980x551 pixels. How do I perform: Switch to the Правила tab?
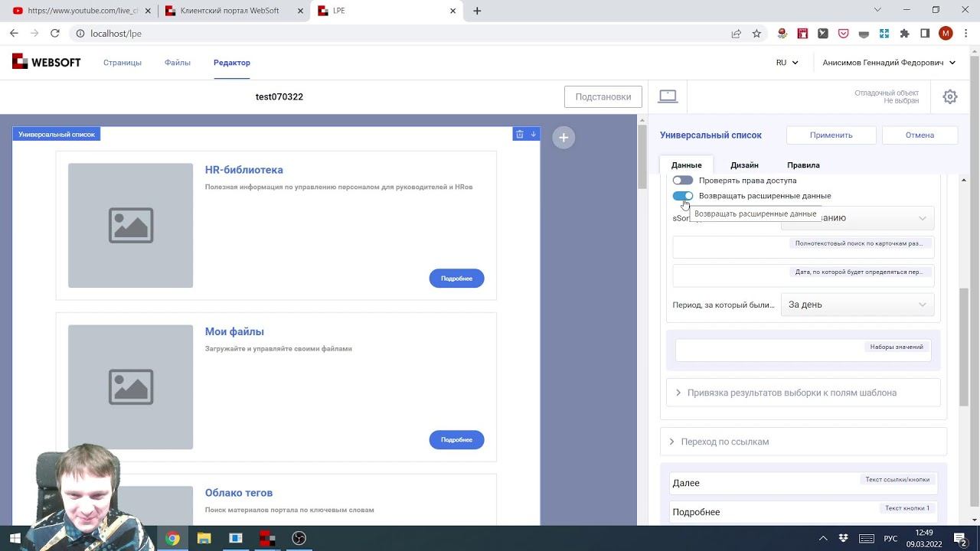coord(803,165)
